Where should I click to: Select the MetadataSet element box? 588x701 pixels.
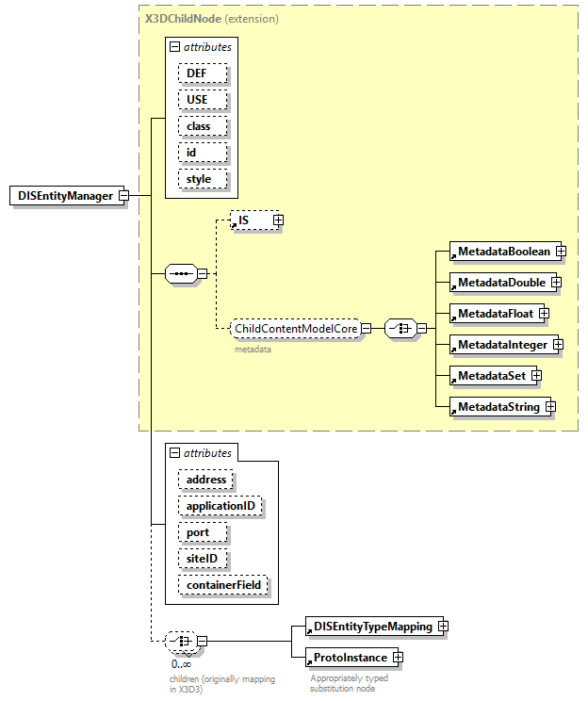click(x=493, y=376)
